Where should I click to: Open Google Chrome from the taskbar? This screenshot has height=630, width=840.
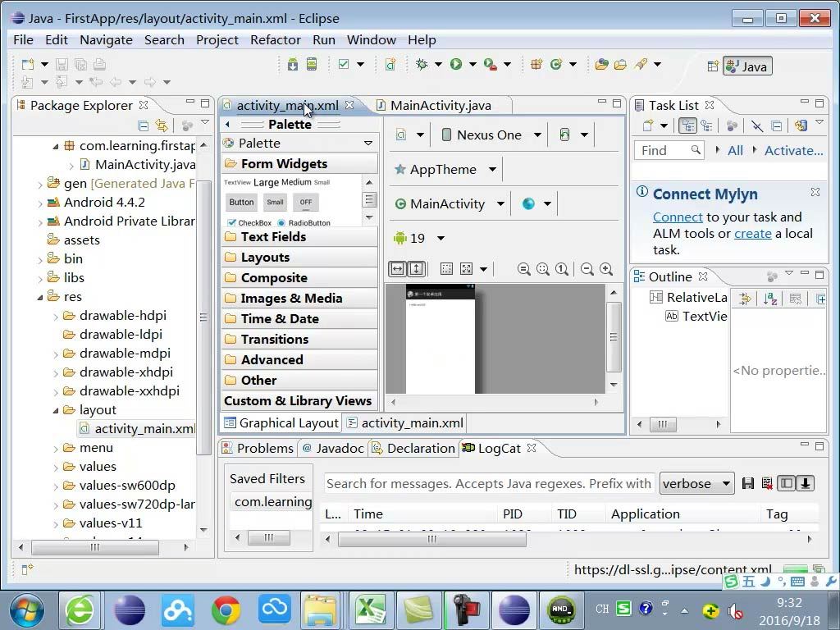click(226, 609)
